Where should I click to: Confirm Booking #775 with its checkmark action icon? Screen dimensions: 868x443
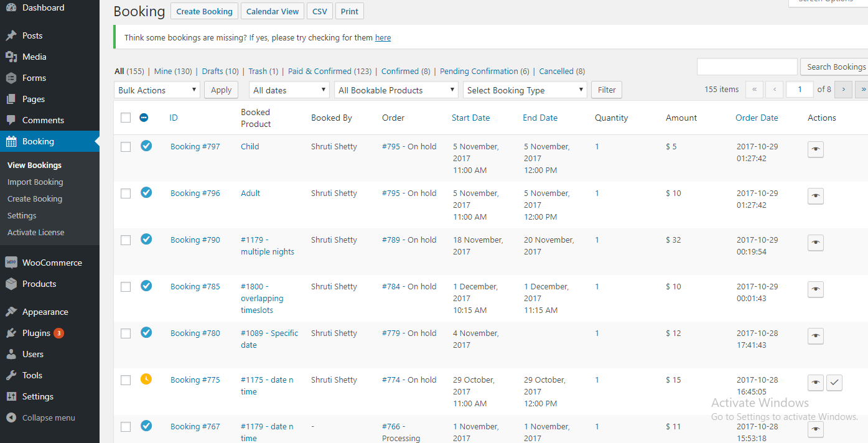pos(834,383)
